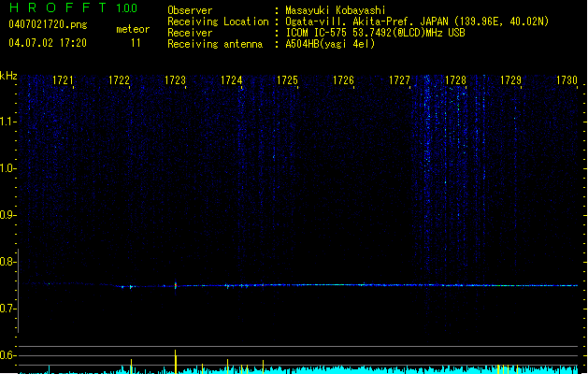This screenshot has height=374, width=588.
Task: Click the meteor count value 11
Action: 136,43
